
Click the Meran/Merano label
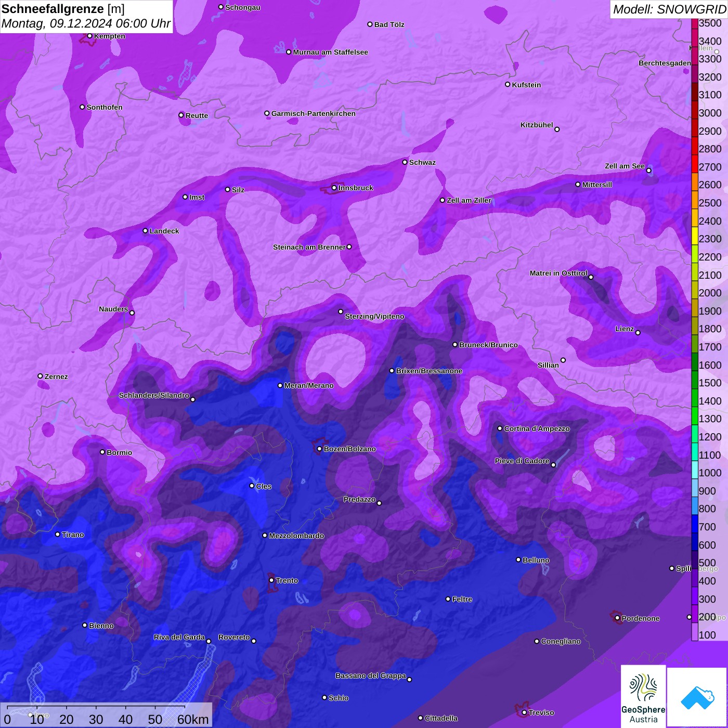(x=309, y=385)
